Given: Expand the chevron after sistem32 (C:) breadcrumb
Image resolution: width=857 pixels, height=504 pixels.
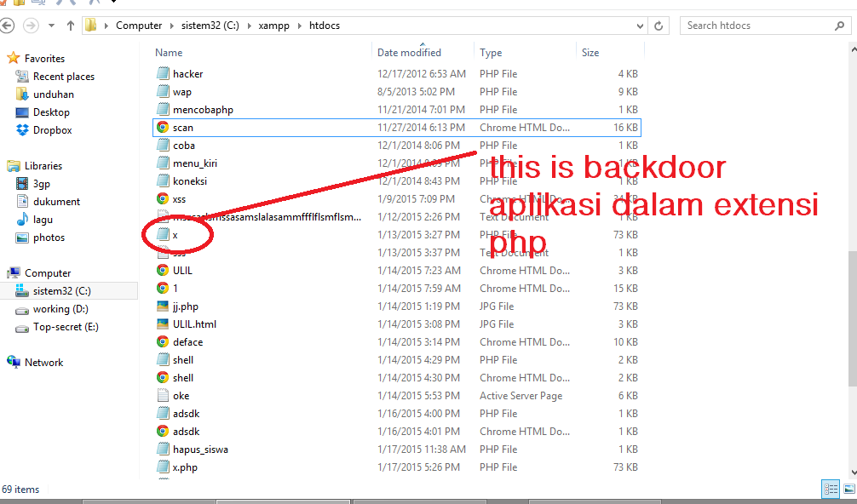Looking at the screenshot, I should 250,26.
